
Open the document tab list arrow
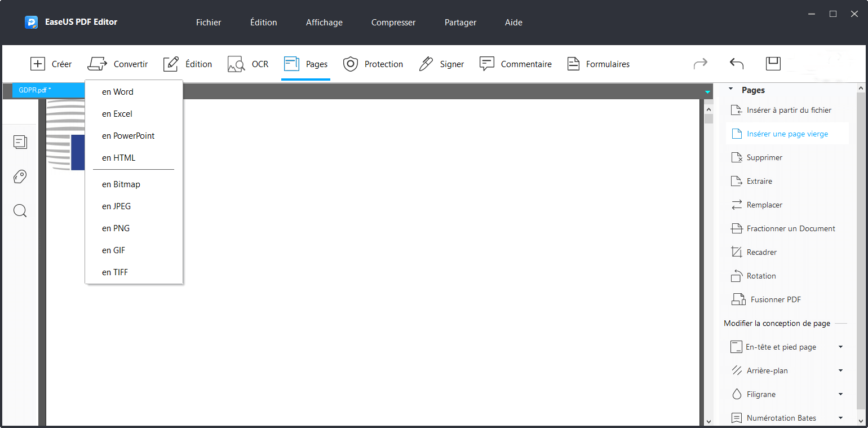(707, 92)
